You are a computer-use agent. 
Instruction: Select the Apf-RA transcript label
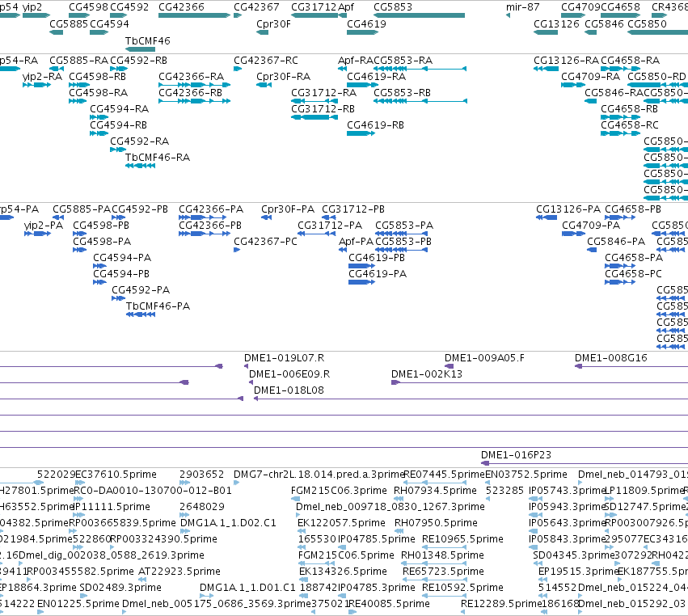(355, 61)
